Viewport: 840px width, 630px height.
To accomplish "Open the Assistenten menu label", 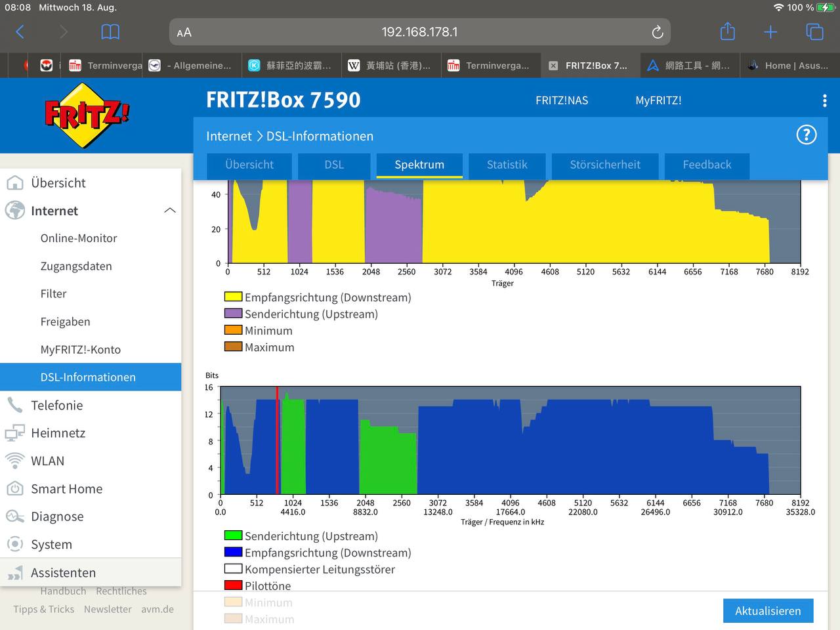I will pyautogui.click(x=63, y=573).
